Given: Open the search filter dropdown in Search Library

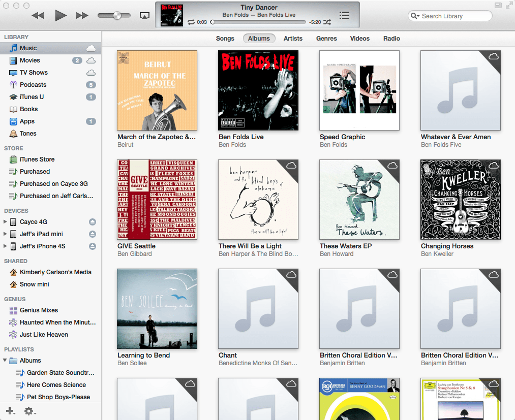Looking at the screenshot, I should tap(417, 16).
